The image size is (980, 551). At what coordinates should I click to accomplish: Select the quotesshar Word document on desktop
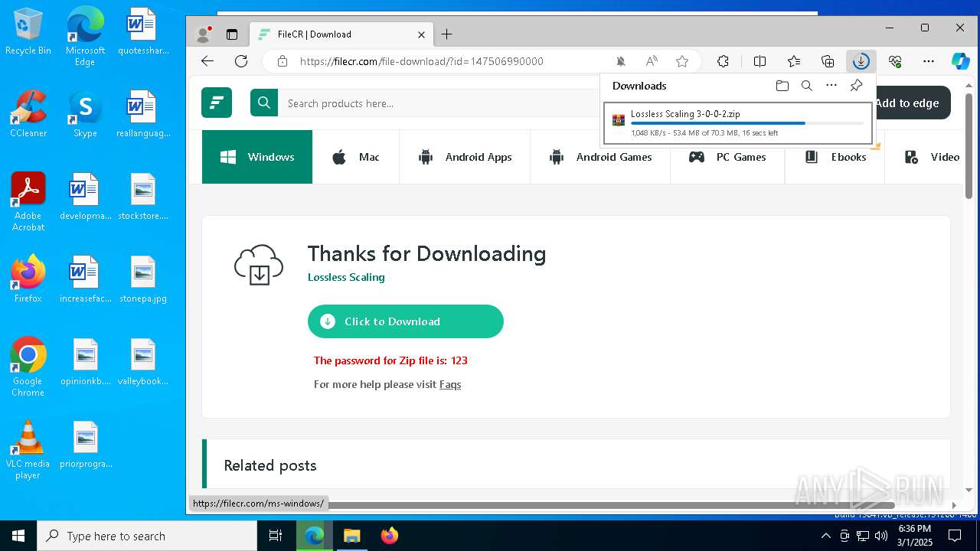[x=142, y=32]
